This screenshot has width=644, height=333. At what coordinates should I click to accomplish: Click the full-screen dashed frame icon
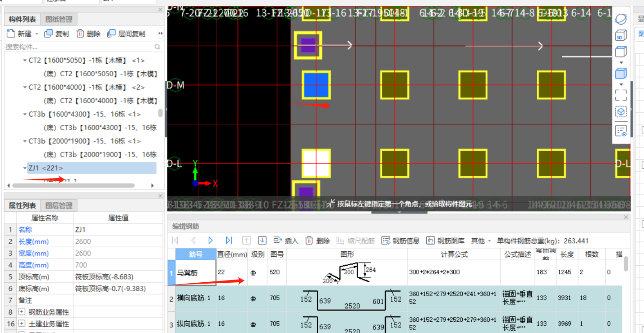(621, 95)
